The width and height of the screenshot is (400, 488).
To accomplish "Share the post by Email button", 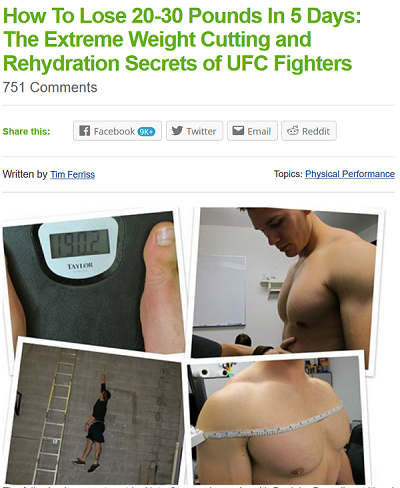I will [x=252, y=131].
